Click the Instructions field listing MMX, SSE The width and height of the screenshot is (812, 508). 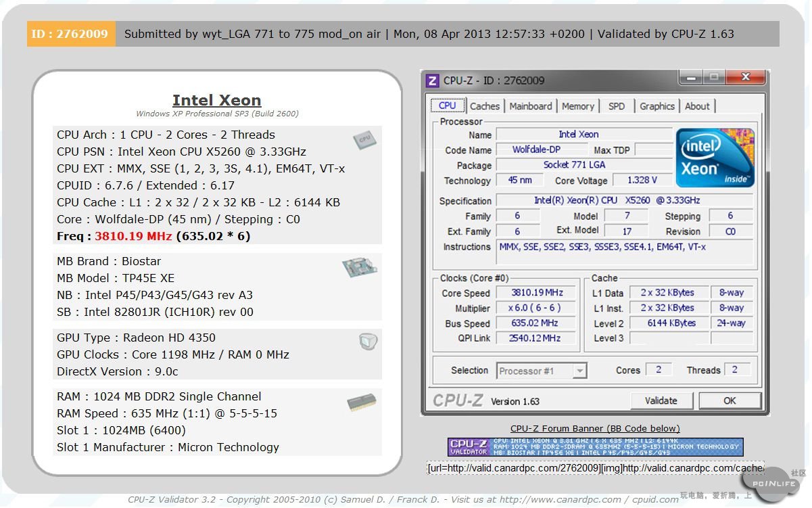click(x=625, y=252)
